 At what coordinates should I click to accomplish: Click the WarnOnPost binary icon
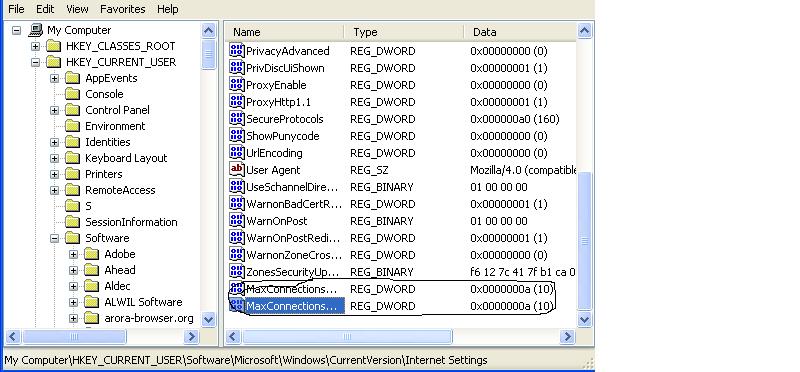tap(237, 220)
